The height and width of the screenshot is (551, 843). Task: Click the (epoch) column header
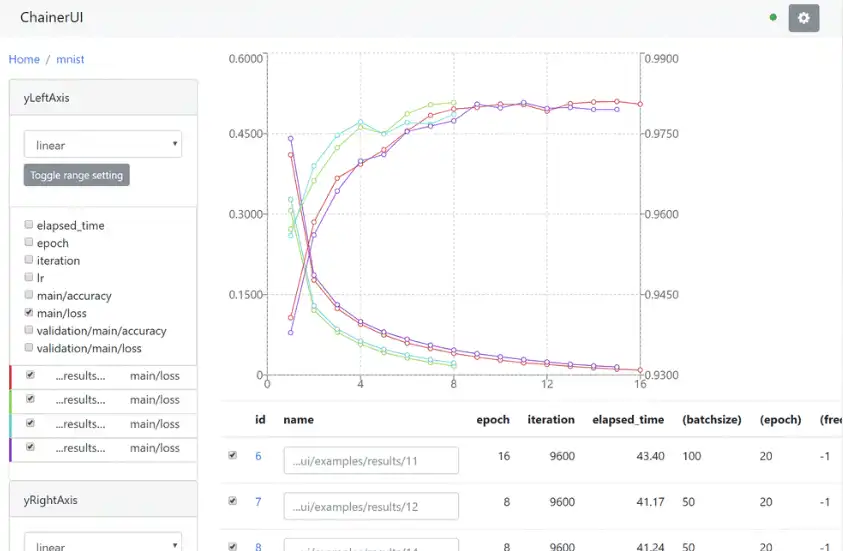[781, 420]
